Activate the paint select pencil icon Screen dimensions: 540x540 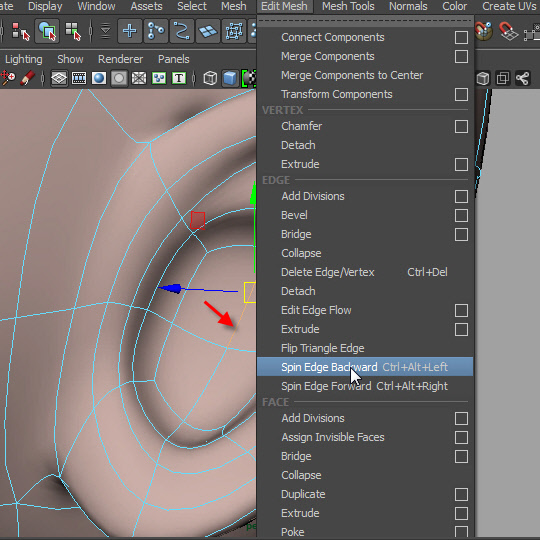[x=28, y=78]
